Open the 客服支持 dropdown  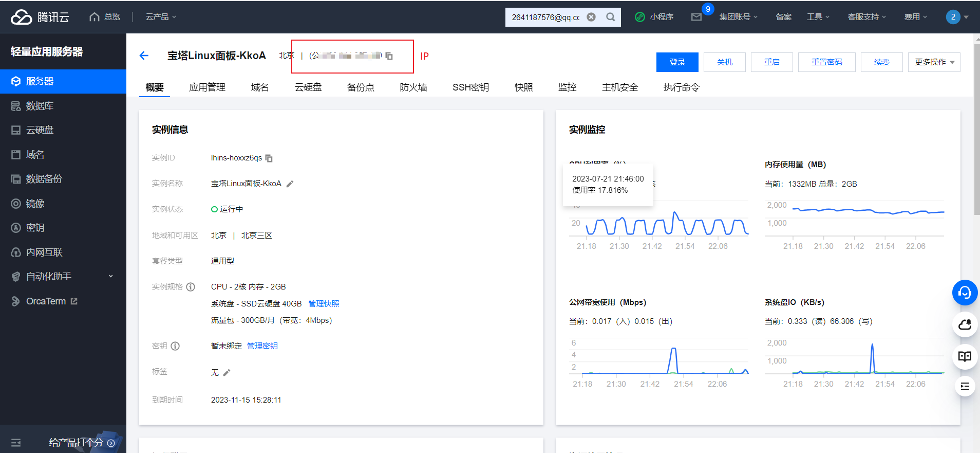(866, 17)
